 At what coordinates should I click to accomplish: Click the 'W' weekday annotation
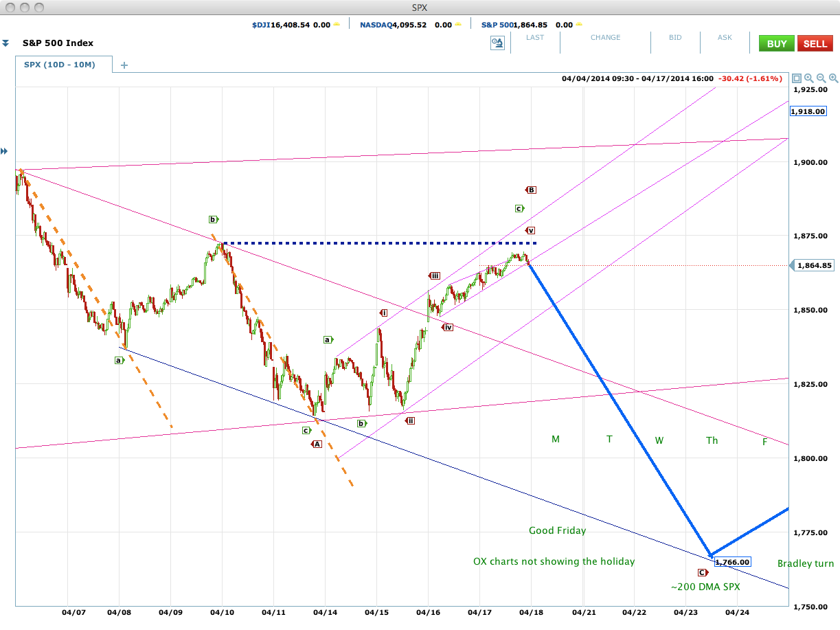click(x=659, y=440)
